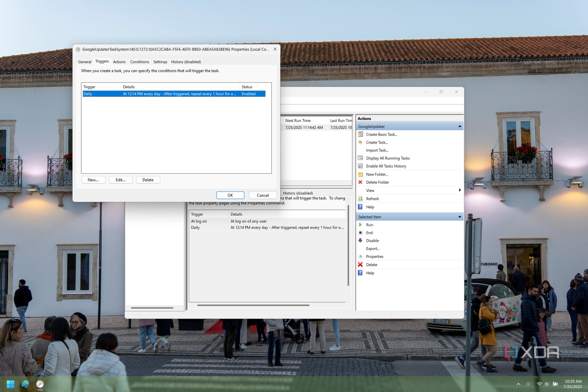
Task: Close the GoogleUpdaterTaskSystem Properties dialog
Action: (x=274, y=49)
